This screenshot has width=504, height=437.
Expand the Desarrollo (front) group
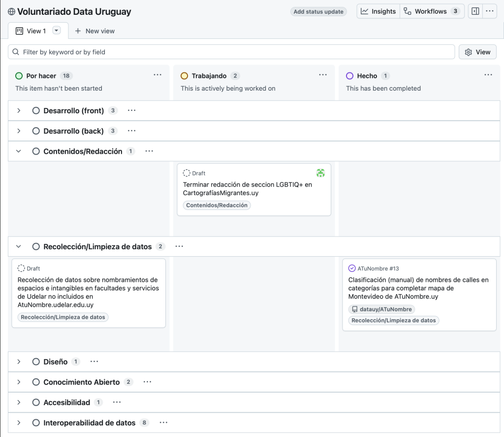[19, 111]
